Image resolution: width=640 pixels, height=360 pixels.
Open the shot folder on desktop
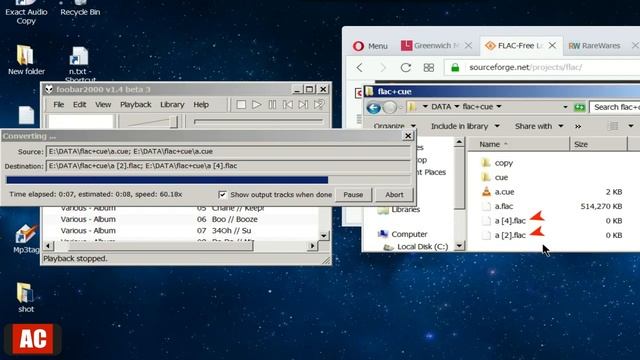pos(26,298)
